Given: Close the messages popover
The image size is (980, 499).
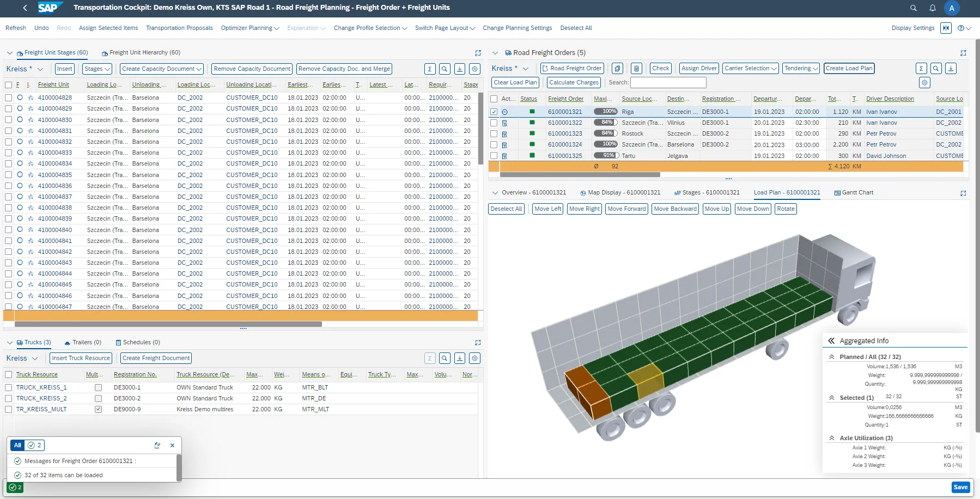Looking at the screenshot, I should 172,446.
